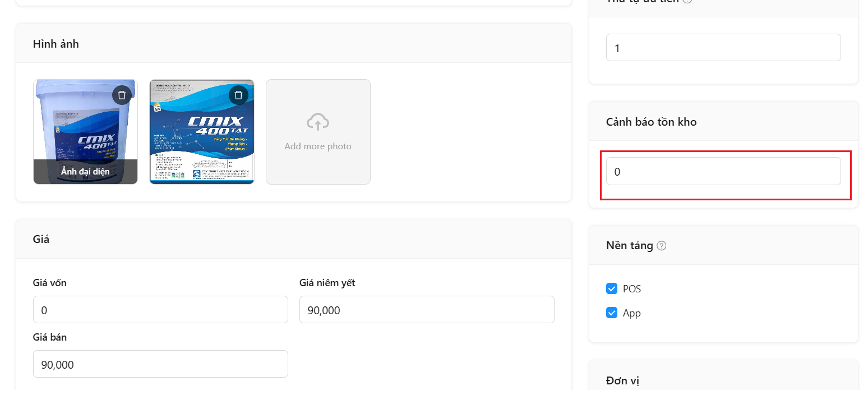Select the CMIX 400 label thumbnail
The height and width of the screenshot is (413, 868).
[202, 131]
